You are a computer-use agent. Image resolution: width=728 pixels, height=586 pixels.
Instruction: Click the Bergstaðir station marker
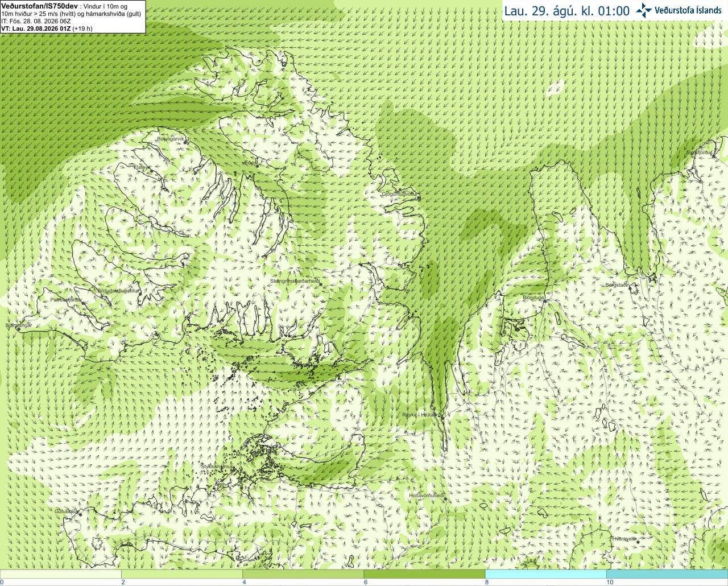point(631,288)
